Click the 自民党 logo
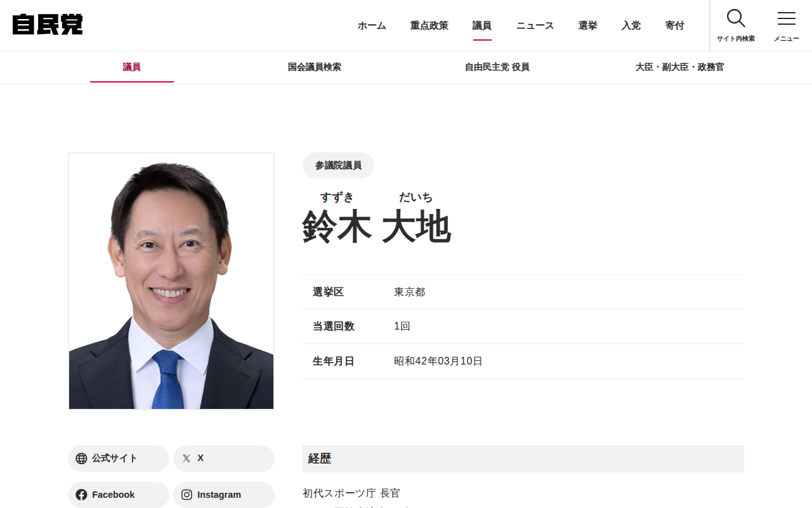 48,24
